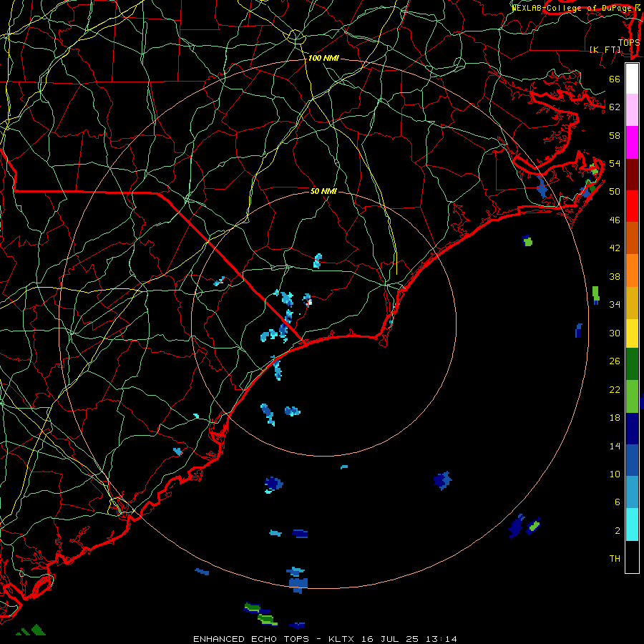The image size is (644, 644).
Task: Click the "34" legend value
Action: (615, 305)
